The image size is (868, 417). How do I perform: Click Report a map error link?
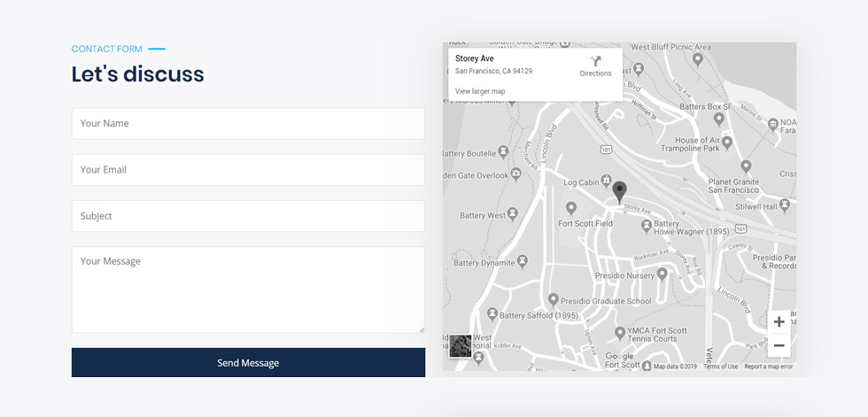pyautogui.click(x=769, y=367)
